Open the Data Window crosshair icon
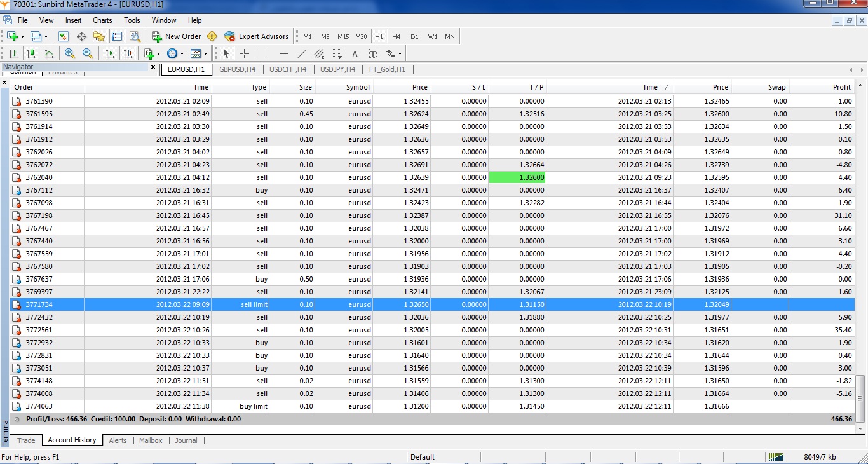 (x=81, y=36)
